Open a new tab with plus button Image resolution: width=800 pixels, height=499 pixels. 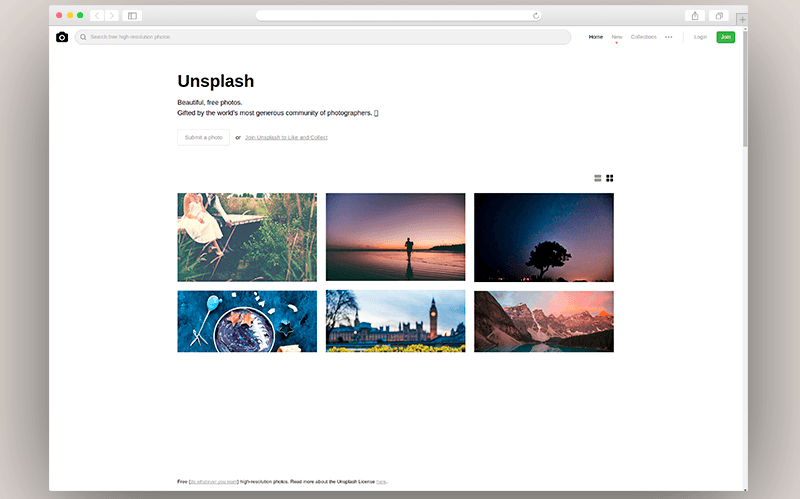pos(742,19)
